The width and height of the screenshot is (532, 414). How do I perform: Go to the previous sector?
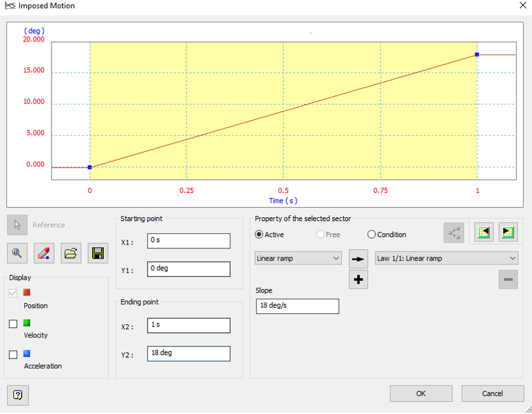(x=483, y=232)
